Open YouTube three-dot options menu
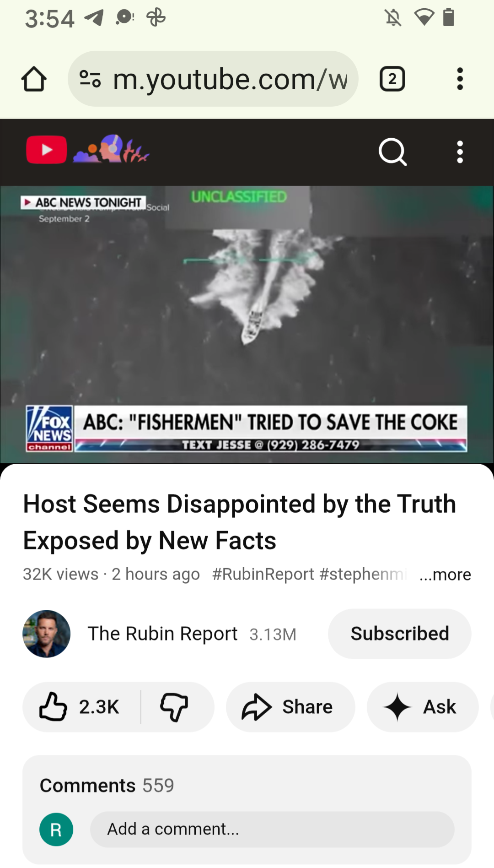This screenshot has height=868, width=494. pos(460,152)
